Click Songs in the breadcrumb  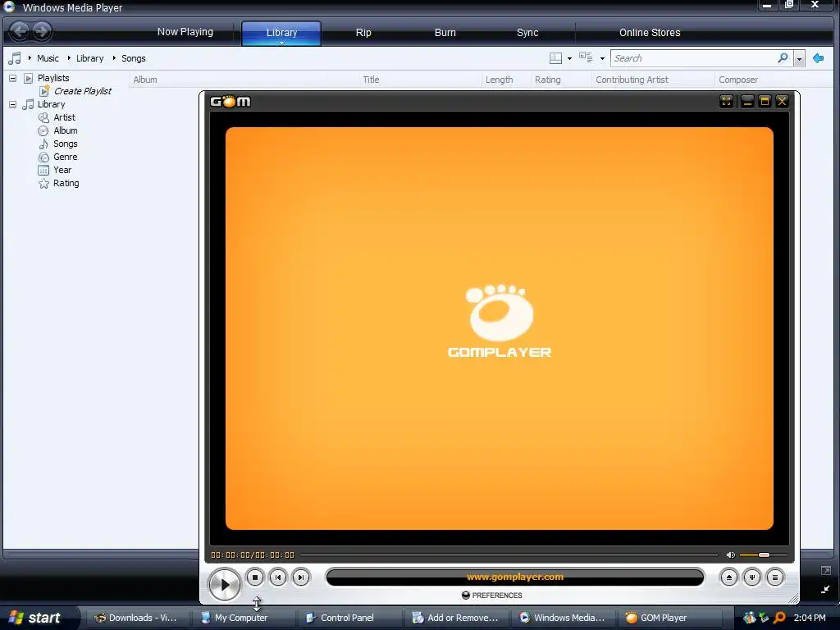pos(134,58)
